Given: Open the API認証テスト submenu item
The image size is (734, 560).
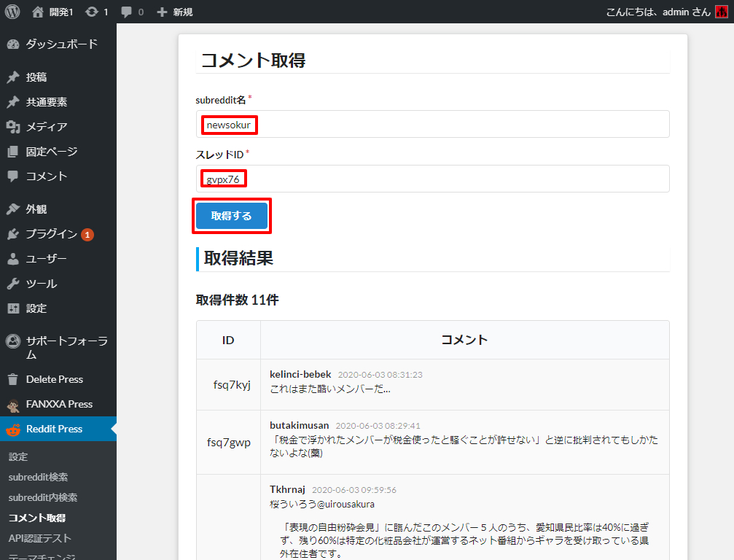Looking at the screenshot, I should [40, 538].
